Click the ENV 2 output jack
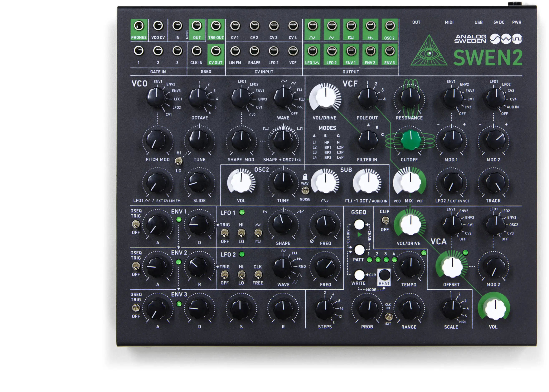The width and height of the screenshot is (549, 392). [370, 51]
